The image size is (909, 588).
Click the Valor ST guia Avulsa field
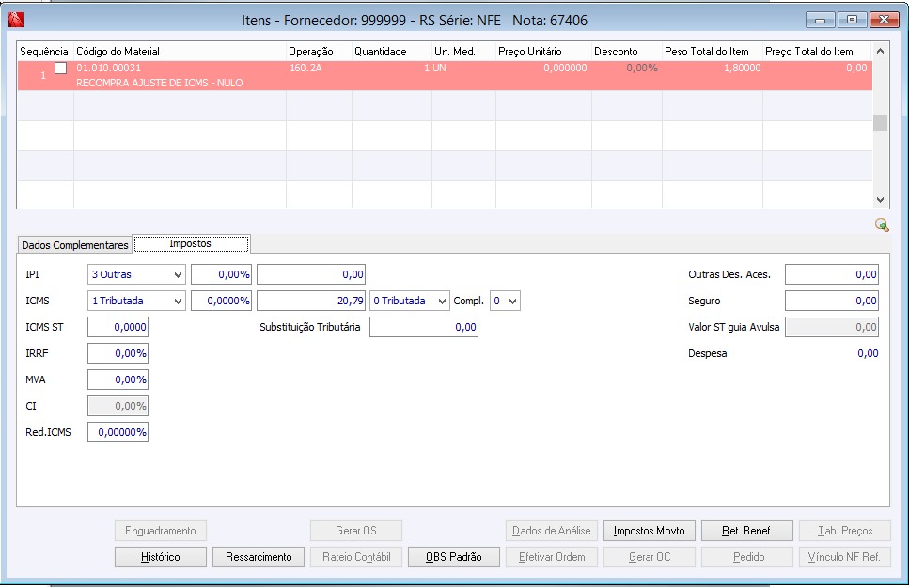832,327
